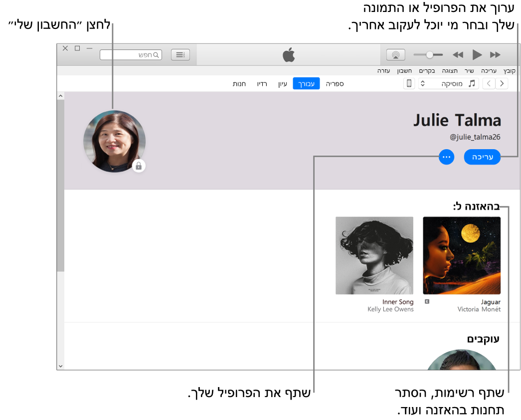The image size is (521, 420).
Task: Click the @julie_talma26 username
Action: pyautogui.click(x=475, y=137)
